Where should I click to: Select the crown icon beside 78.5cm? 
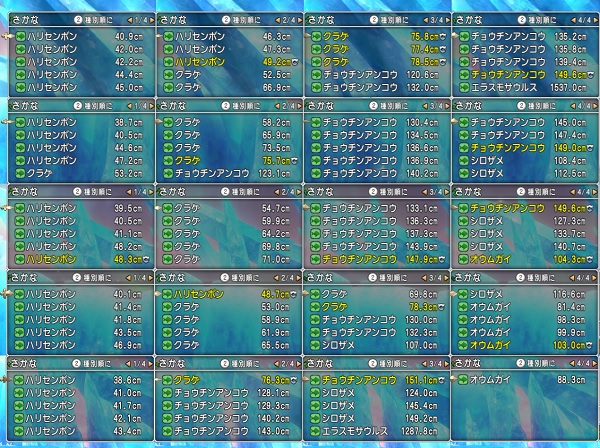tap(443, 62)
